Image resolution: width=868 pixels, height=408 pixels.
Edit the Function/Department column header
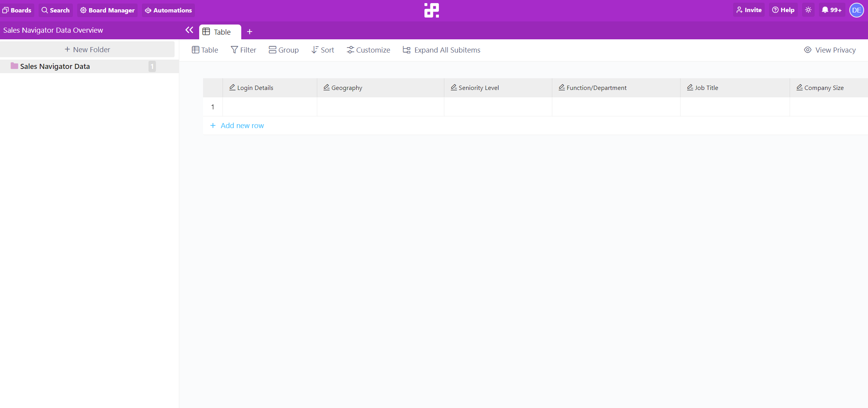point(616,88)
